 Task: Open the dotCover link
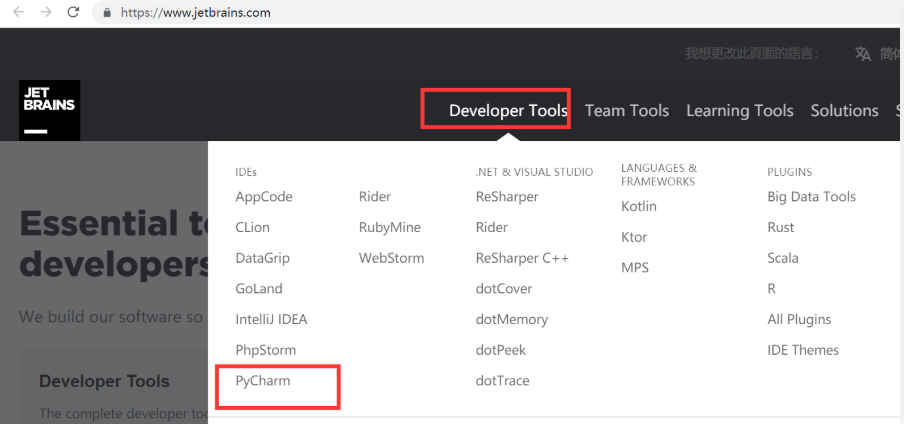click(504, 288)
